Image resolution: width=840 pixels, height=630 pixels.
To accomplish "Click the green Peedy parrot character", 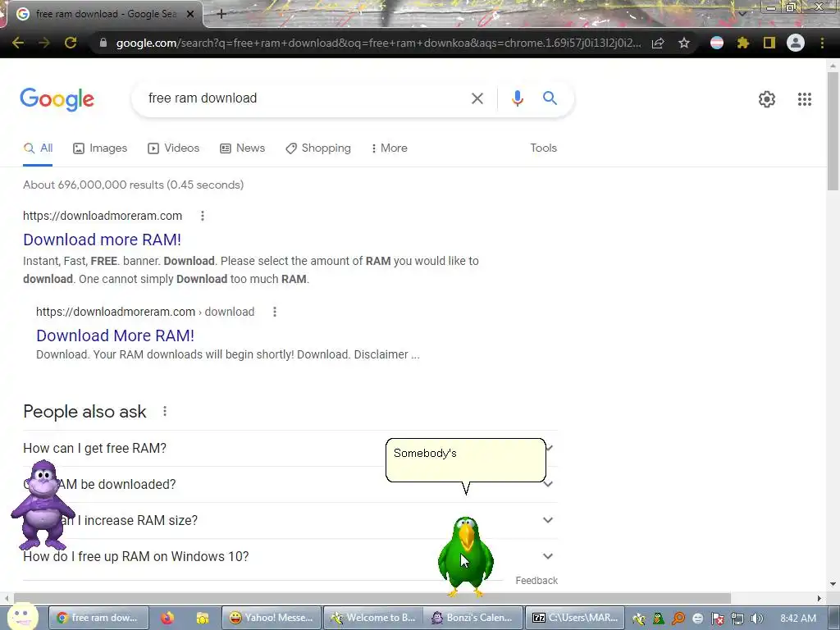I will 466,556.
